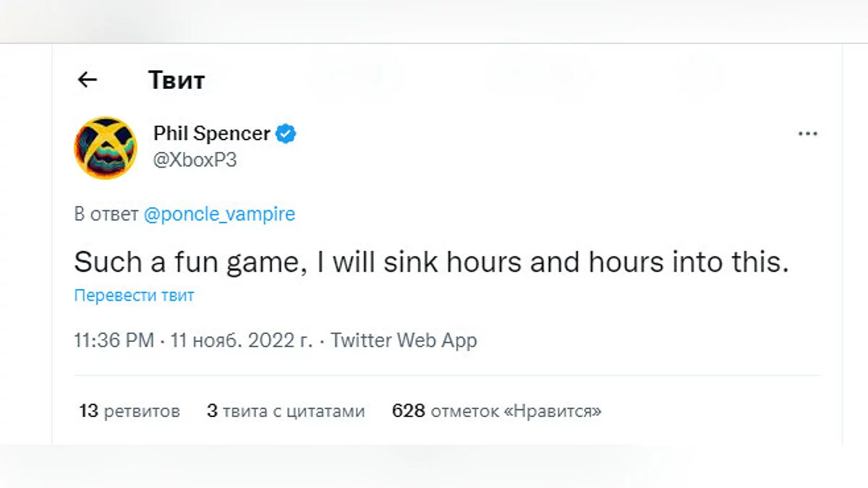Click the '11 нояб. 2022 г.' date
The width and height of the screenshot is (868, 488).
(x=242, y=341)
